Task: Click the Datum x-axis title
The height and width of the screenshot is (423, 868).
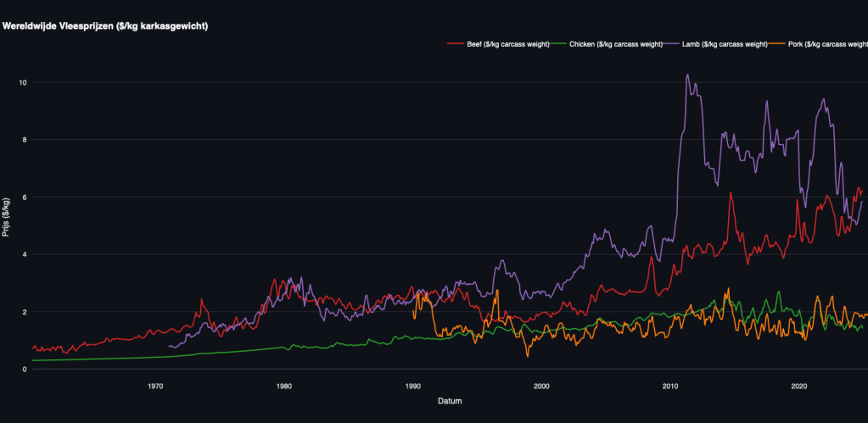Action: tap(451, 400)
